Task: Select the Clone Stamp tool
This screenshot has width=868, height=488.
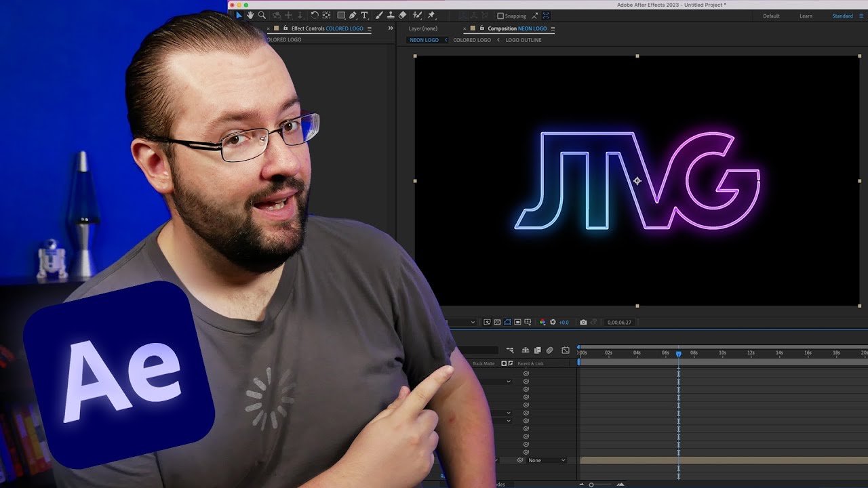Action: click(391, 15)
